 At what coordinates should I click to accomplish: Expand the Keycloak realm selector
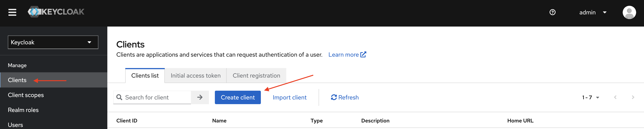click(x=53, y=42)
